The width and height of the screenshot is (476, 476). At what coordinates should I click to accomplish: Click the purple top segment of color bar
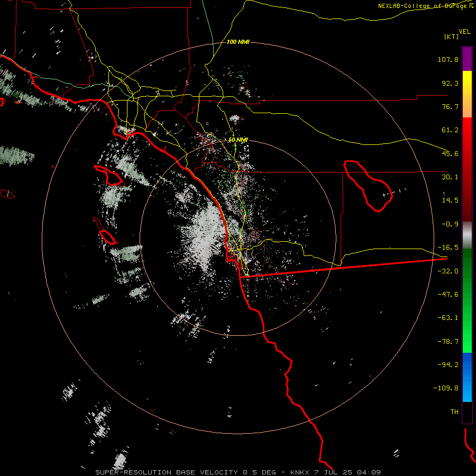pos(467,59)
